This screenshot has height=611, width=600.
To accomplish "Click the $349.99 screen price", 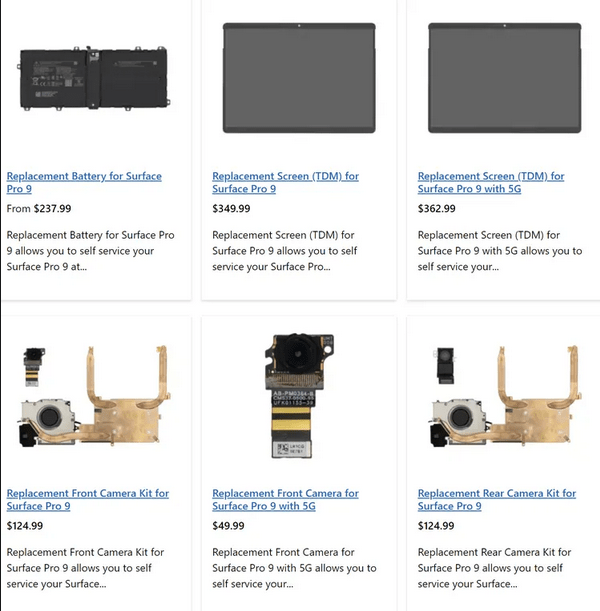I will 231,208.
